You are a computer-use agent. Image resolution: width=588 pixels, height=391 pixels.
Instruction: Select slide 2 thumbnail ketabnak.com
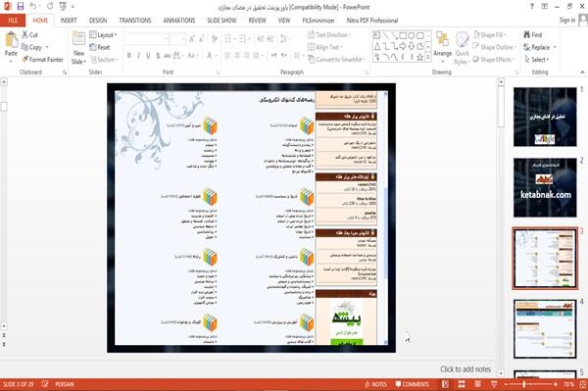pyautogui.click(x=545, y=187)
